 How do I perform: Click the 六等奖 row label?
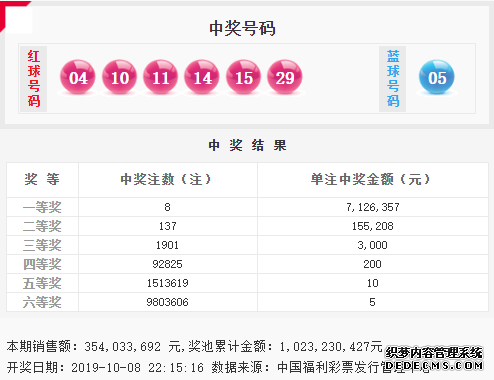click(x=42, y=302)
